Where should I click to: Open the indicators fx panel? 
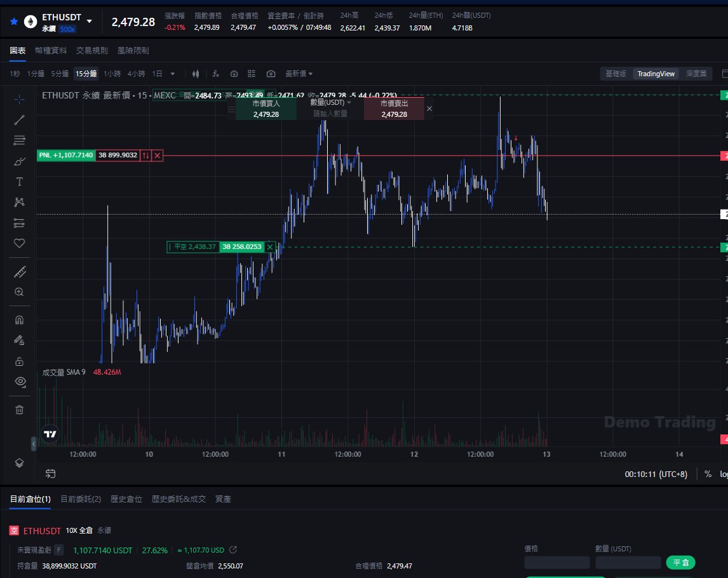coord(215,74)
